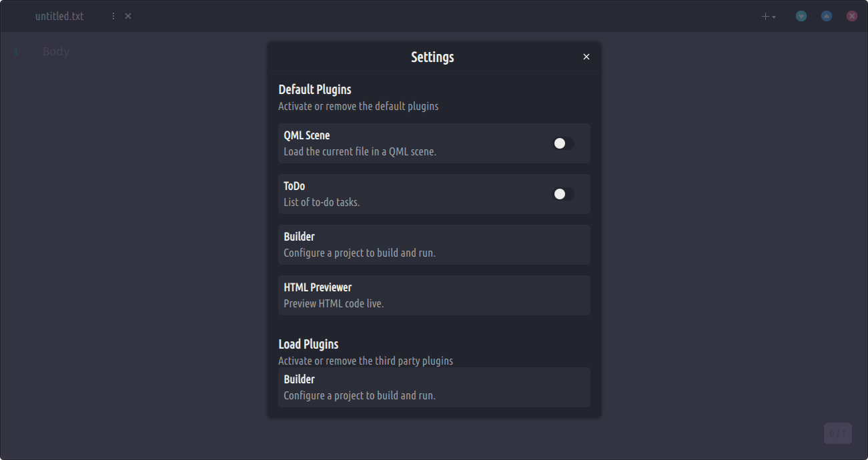The image size is (868, 460).
Task: Click the blue maximize window button
Action: [827, 16]
